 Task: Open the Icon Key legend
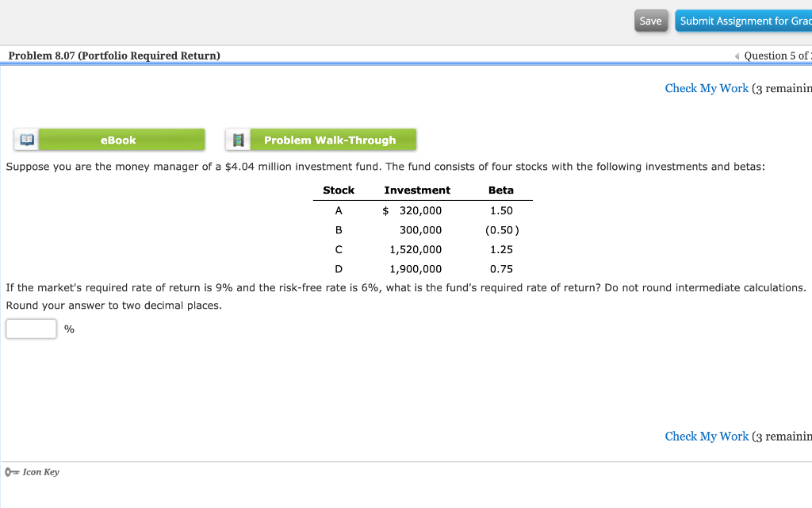[41, 472]
